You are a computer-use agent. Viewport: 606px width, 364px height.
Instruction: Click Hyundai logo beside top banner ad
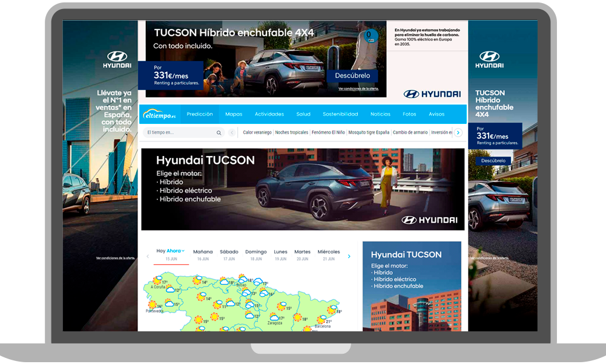(x=432, y=94)
